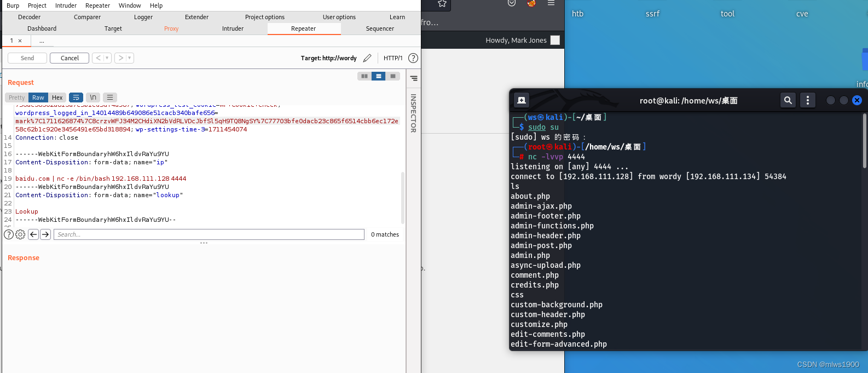Open the Intruder menu in menu bar

click(x=66, y=5)
